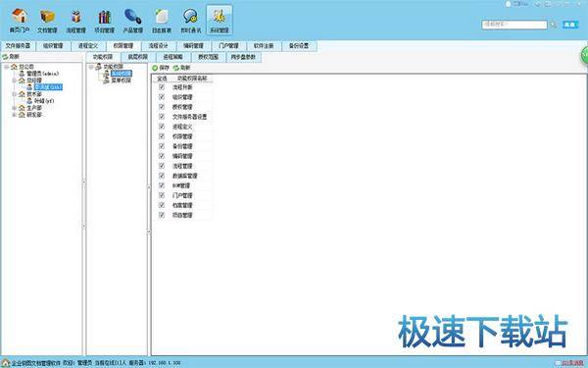
Task: Uncheck the BOM管理 permission checkbox
Action: (x=162, y=185)
